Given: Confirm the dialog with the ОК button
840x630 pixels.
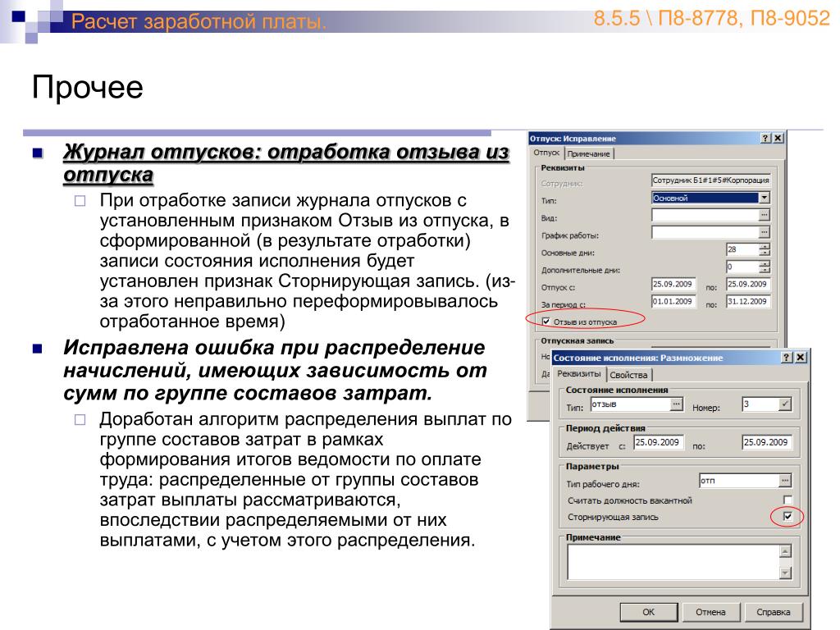Looking at the screenshot, I should coord(648,612).
